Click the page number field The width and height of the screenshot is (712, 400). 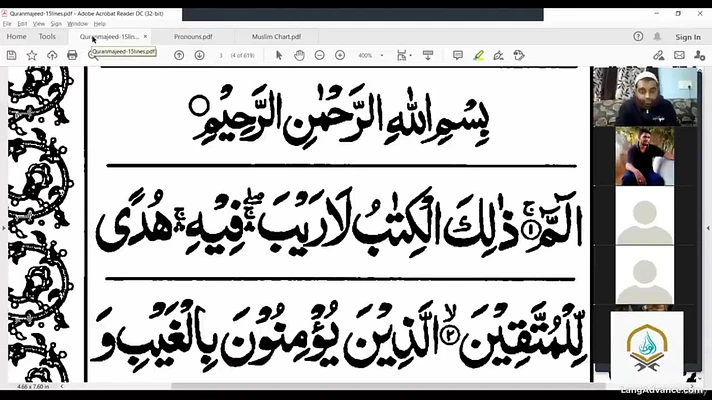221,55
